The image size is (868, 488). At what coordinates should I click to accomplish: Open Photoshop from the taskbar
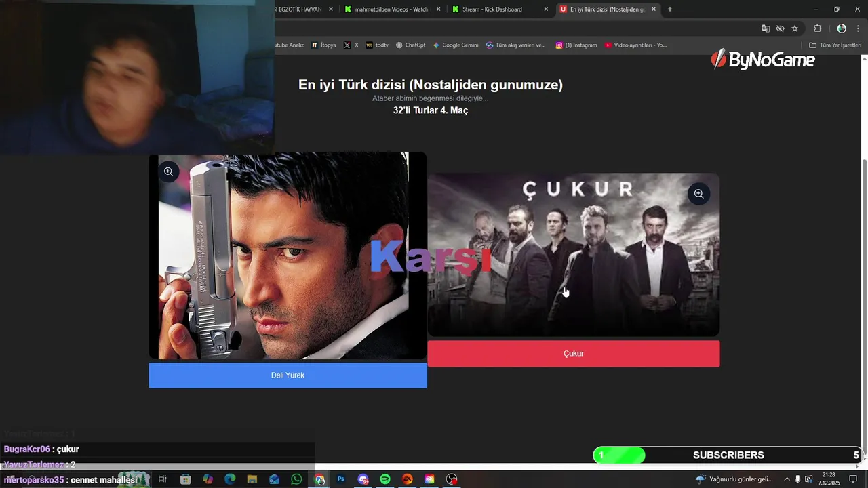pyautogui.click(x=341, y=479)
